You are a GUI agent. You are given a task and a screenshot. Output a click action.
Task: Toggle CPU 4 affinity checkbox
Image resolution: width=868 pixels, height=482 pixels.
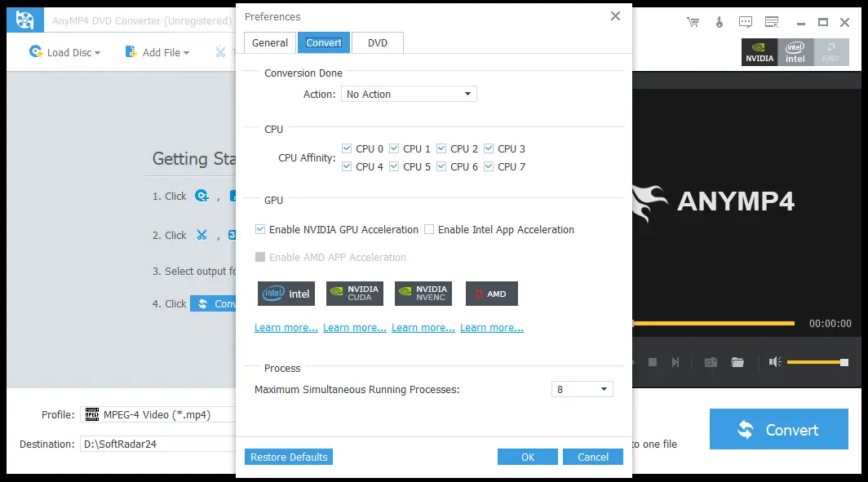[347, 166]
